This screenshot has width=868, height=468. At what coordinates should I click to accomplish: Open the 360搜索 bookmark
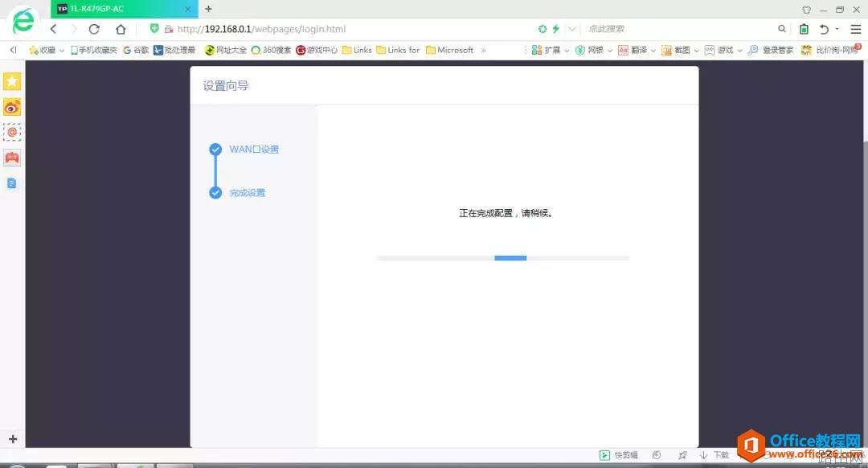click(x=272, y=50)
